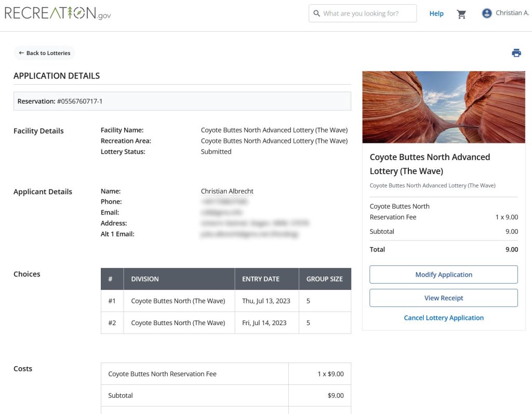Click the DIVISION column header
The width and height of the screenshot is (532, 414).
pyautogui.click(x=145, y=279)
